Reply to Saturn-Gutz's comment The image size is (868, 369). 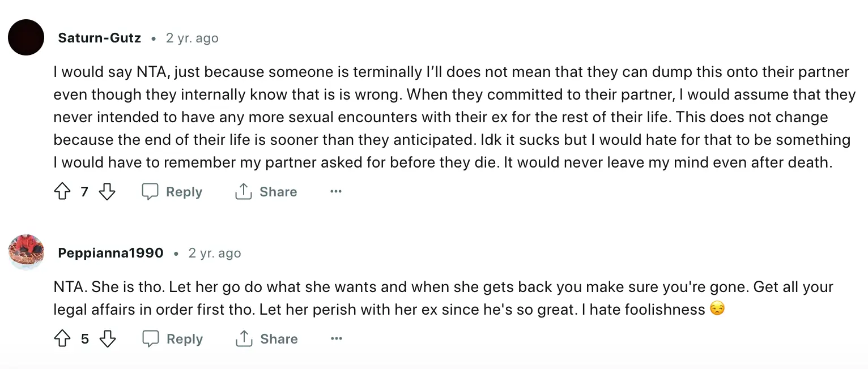tap(172, 192)
